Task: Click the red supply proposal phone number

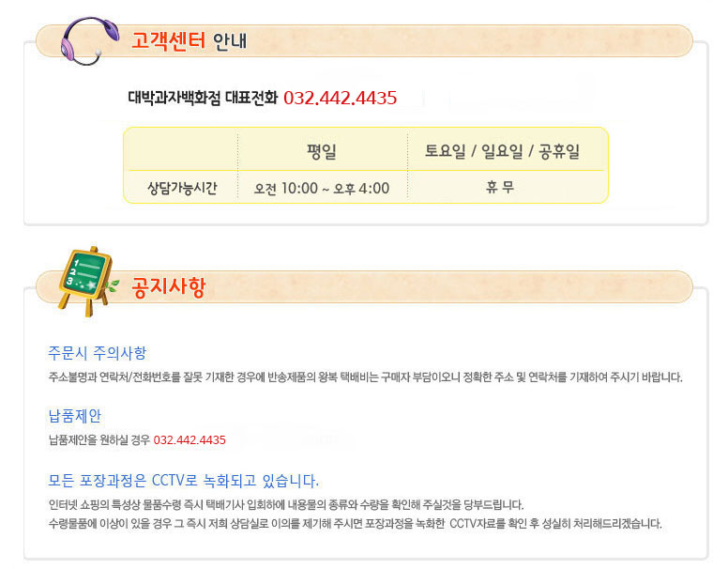Action: 190,439
